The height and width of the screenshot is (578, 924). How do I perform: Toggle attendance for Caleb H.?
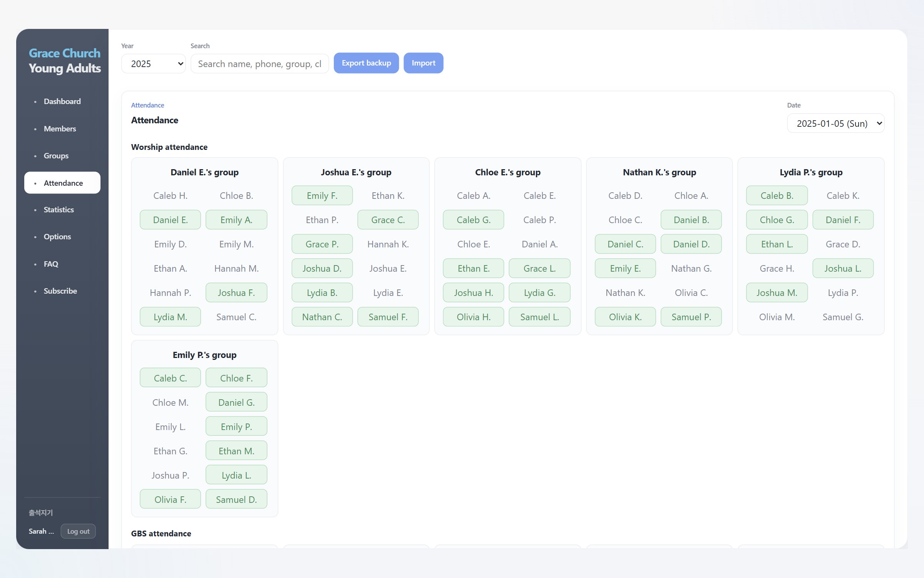(x=170, y=196)
